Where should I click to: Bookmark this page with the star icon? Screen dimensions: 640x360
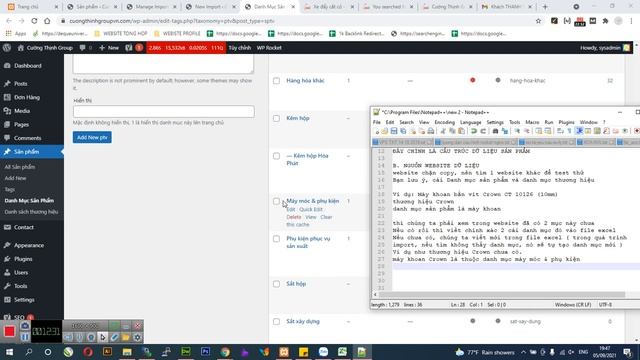(x=538, y=21)
